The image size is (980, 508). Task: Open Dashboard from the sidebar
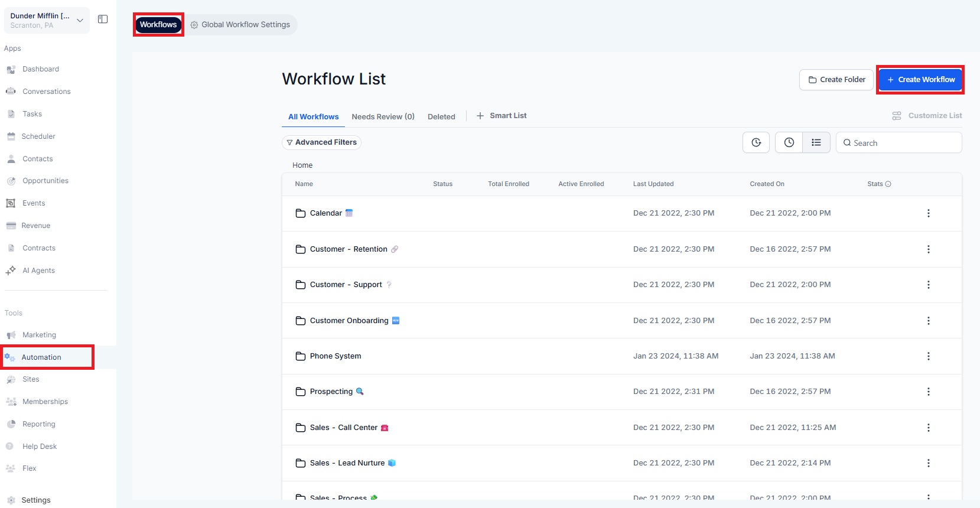(x=41, y=69)
